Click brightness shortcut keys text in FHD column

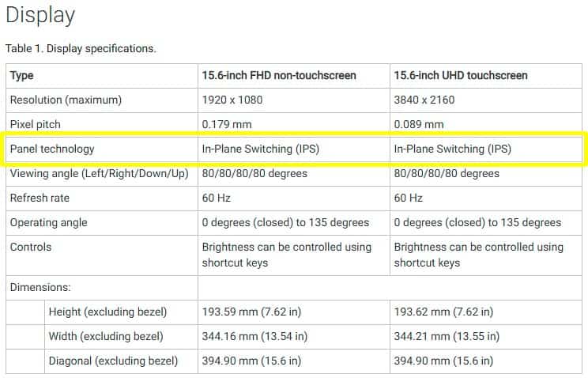287,255
